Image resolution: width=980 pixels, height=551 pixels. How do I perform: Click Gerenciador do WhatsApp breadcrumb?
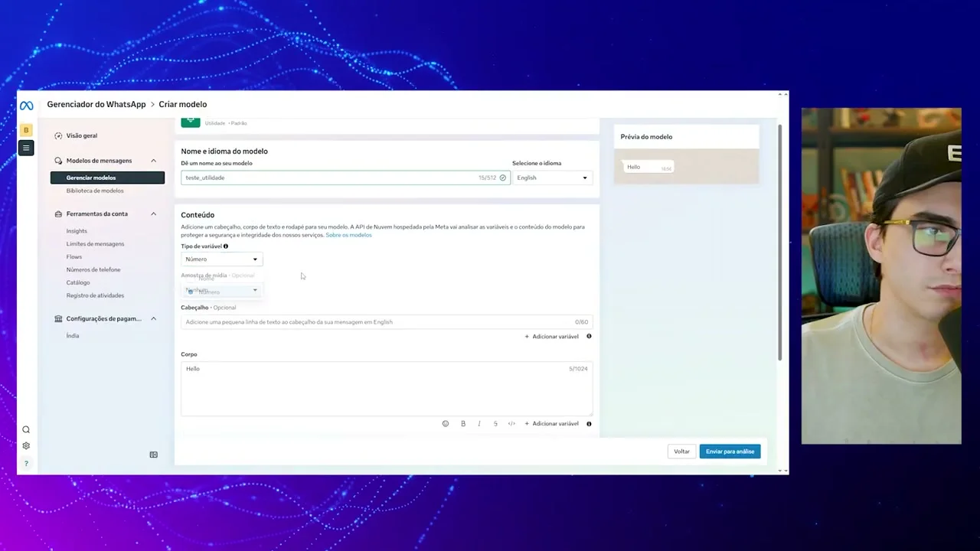(96, 104)
